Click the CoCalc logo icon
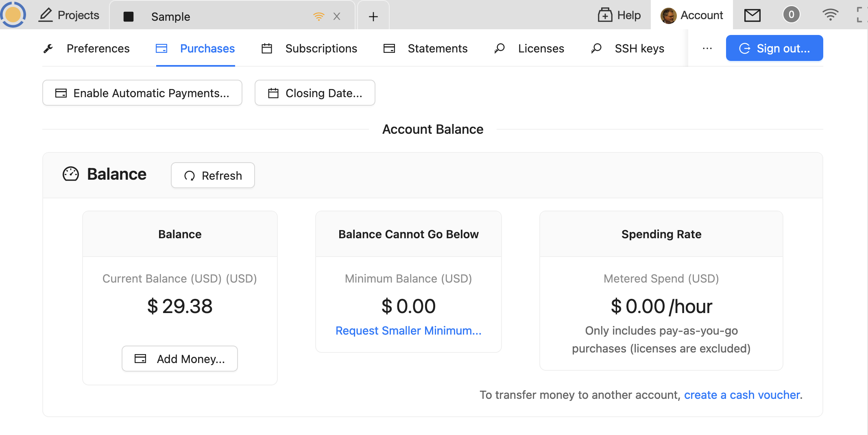 coord(13,15)
